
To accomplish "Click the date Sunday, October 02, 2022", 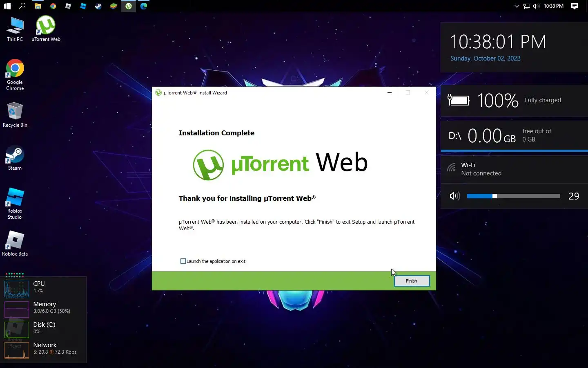I will click(485, 58).
